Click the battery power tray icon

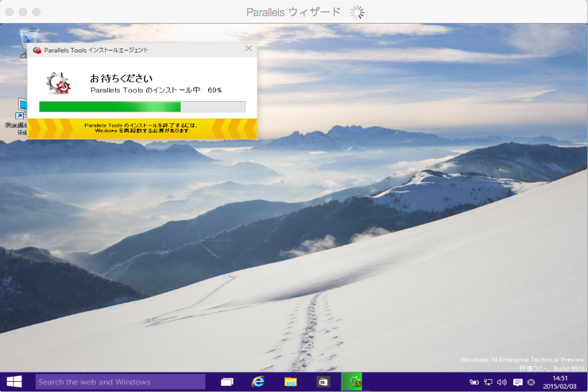(x=474, y=383)
